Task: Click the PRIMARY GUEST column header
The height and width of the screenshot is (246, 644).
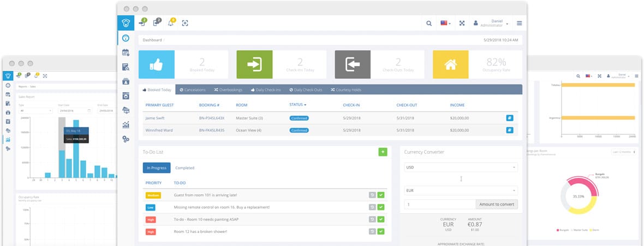Action: [159, 105]
